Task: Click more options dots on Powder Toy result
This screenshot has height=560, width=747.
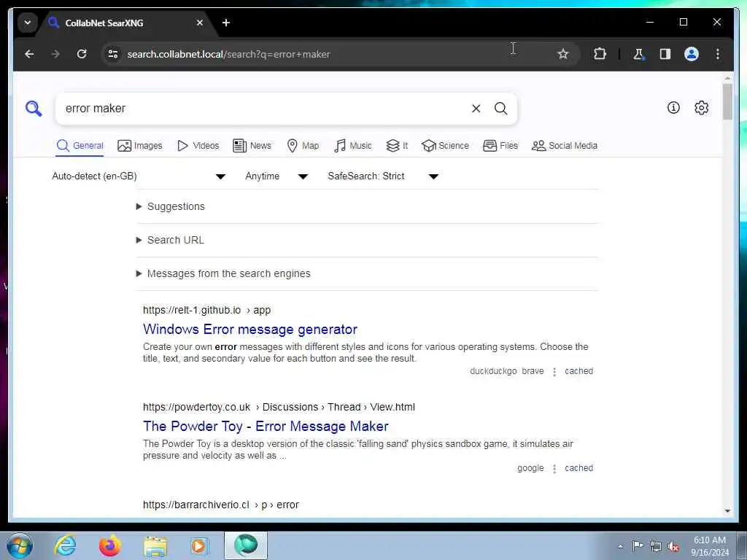Action: [554, 469]
